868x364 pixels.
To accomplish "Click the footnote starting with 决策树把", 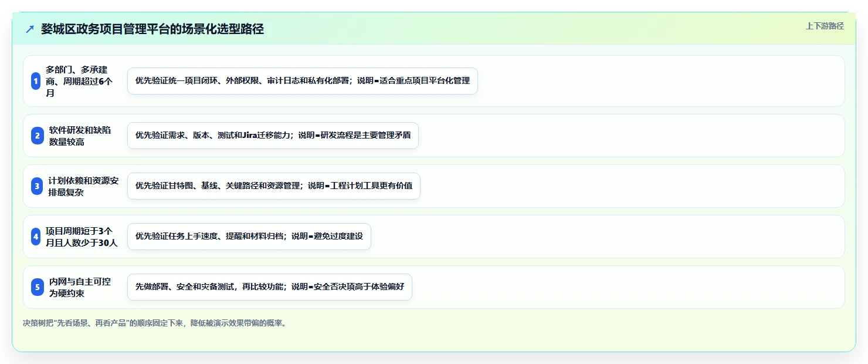I will tap(154, 323).
